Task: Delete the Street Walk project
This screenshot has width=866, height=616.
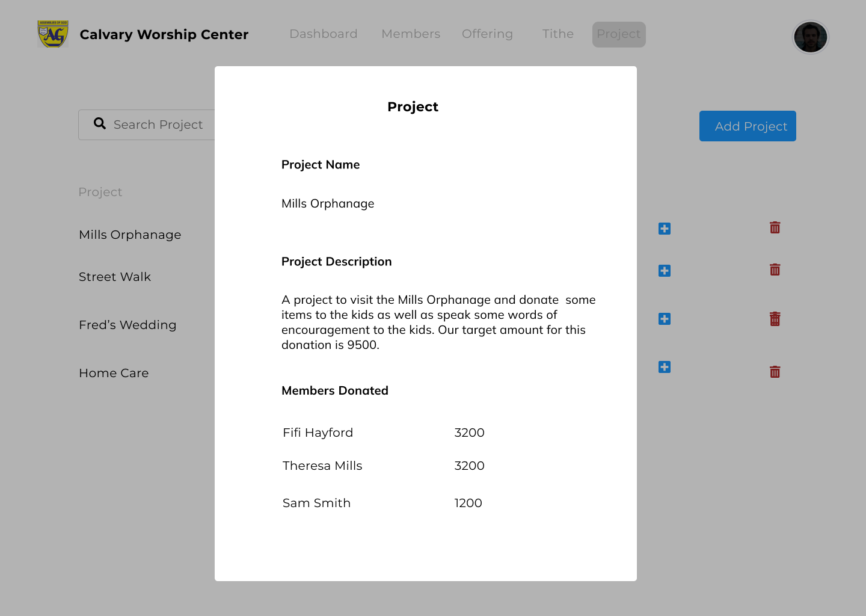Action: click(x=775, y=269)
